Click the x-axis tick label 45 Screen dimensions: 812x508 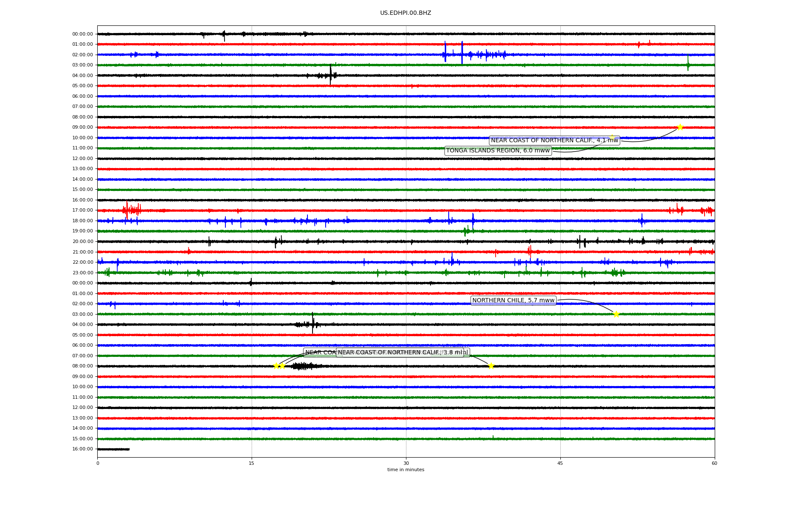click(560, 463)
